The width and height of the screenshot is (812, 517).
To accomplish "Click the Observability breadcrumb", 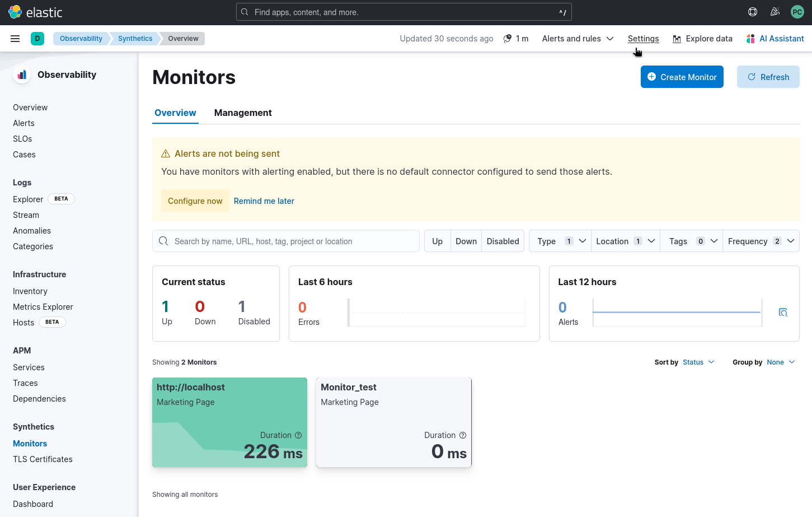I will [81, 39].
